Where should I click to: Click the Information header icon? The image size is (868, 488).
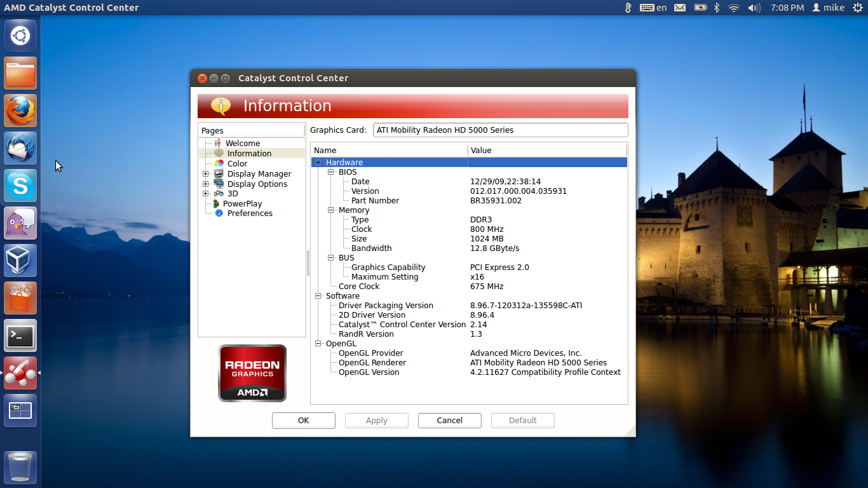point(220,105)
